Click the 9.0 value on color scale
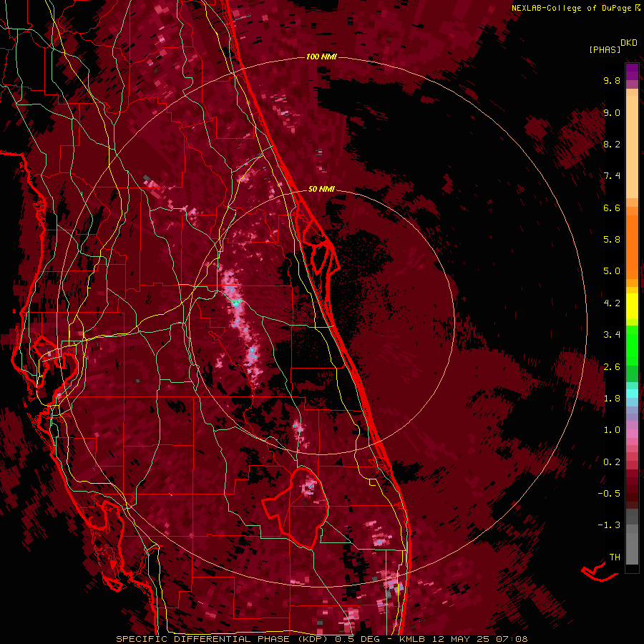644x644 pixels. point(612,112)
